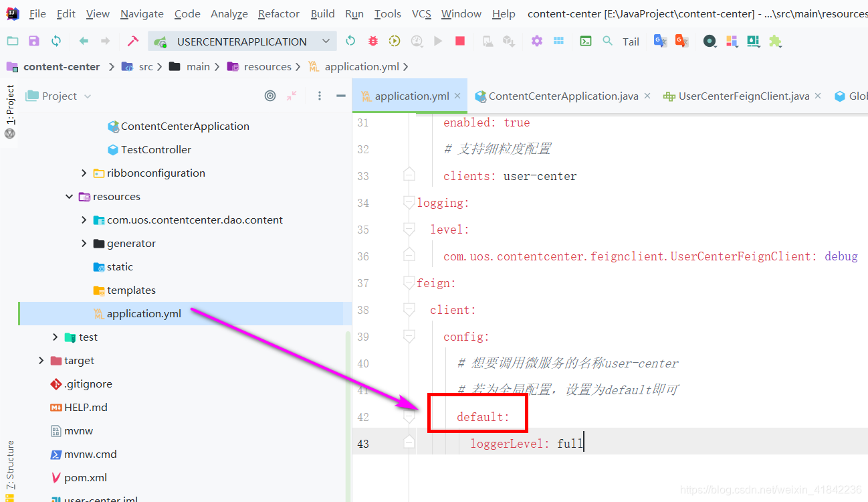Start debugging with the red bug icon
This screenshot has height=502, width=868.
373,41
